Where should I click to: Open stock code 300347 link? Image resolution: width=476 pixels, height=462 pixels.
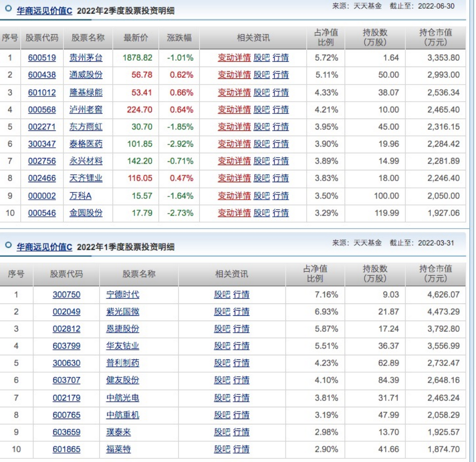click(x=42, y=144)
